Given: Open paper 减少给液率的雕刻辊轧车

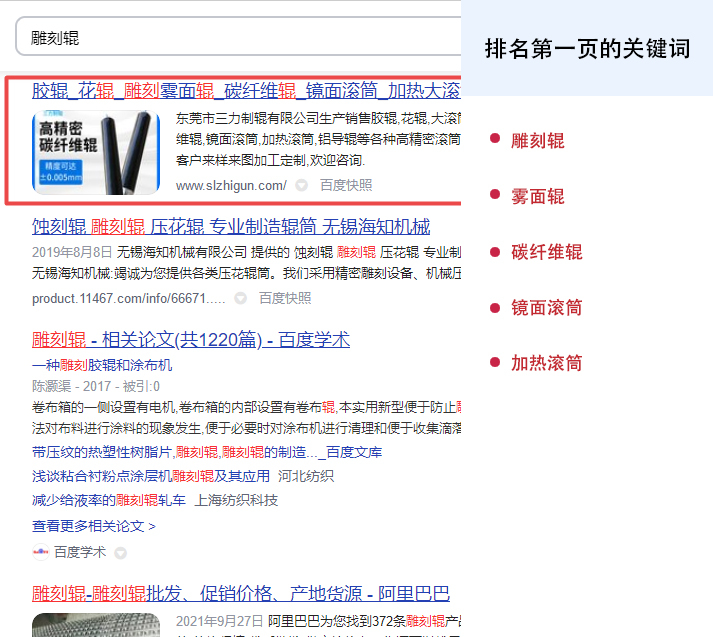Looking at the screenshot, I should (109, 500).
